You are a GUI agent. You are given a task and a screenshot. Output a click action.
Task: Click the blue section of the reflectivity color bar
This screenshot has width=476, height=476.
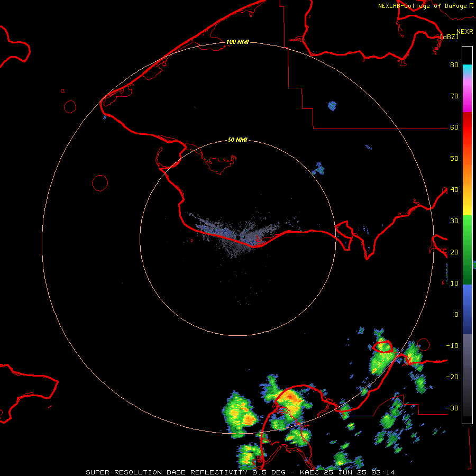[467, 309]
